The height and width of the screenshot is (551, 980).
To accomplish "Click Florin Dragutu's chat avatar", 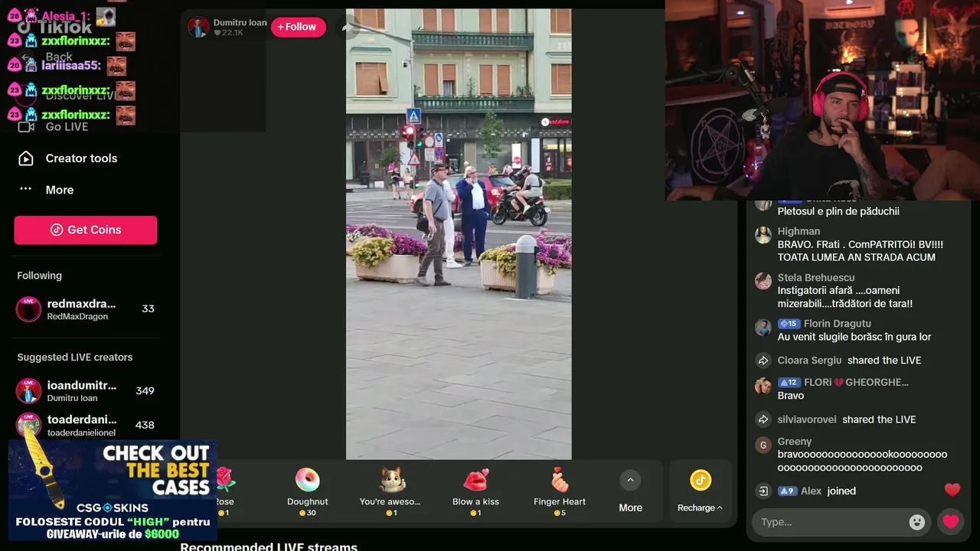I will tap(763, 328).
